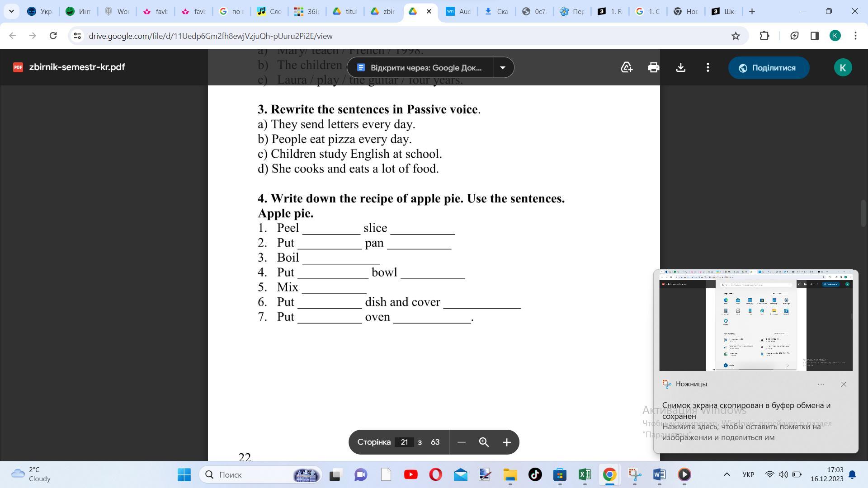This screenshot has height=488, width=868.
Task: Open Ножницы notification options ellipsis
Action: tap(821, 384)
